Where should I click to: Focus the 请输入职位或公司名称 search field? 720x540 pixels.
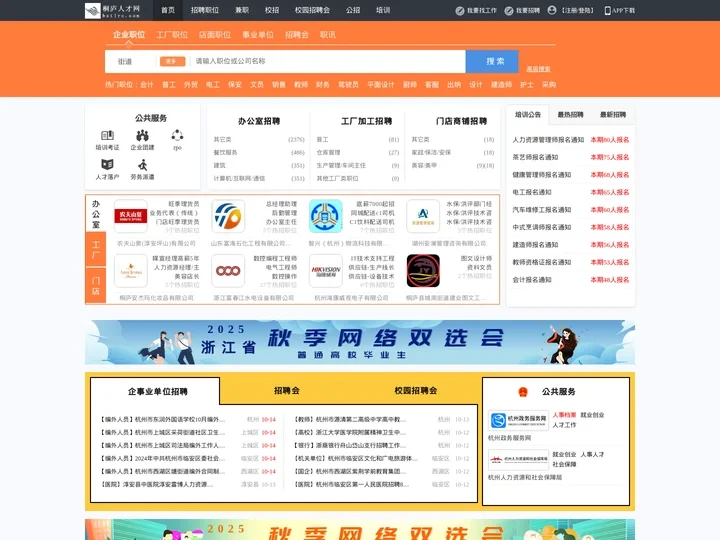point(328,61)
